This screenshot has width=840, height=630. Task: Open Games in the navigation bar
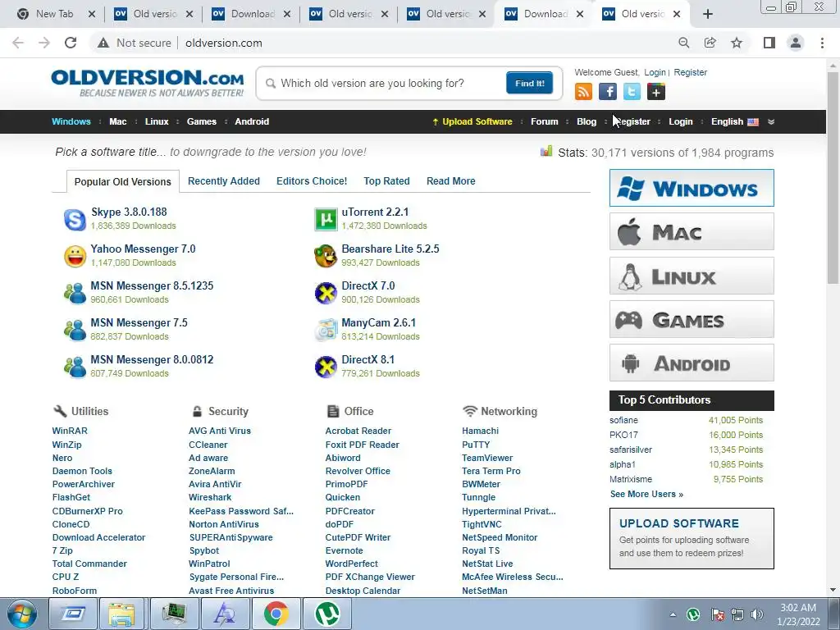tap(202, 121)
